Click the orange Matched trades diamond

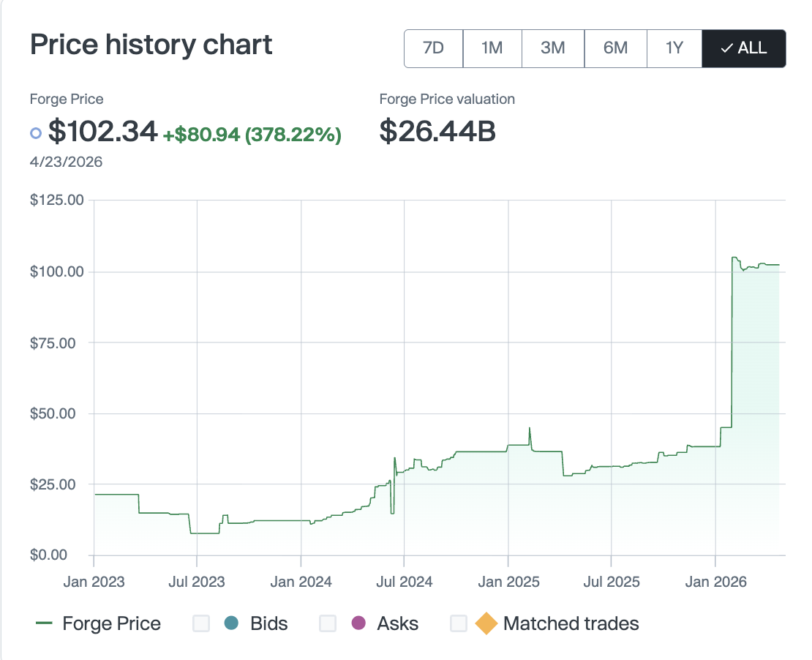(x=486, y=624)
